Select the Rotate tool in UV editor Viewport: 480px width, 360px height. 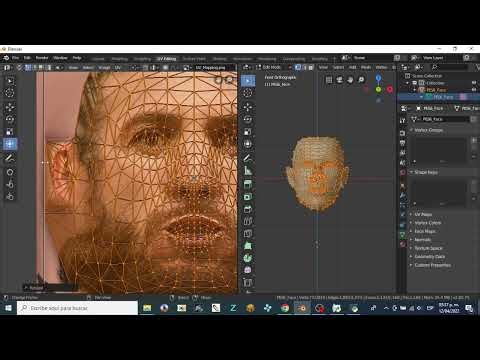point(10,119)
